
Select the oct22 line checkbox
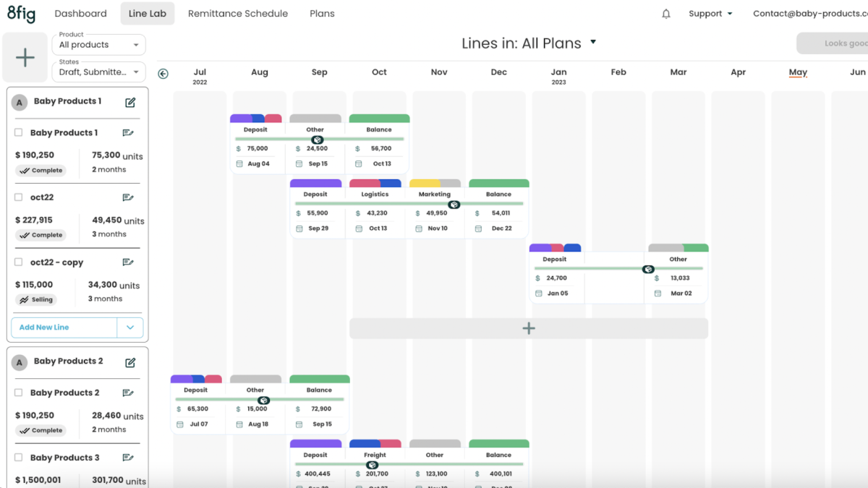(x=19, y=197)
